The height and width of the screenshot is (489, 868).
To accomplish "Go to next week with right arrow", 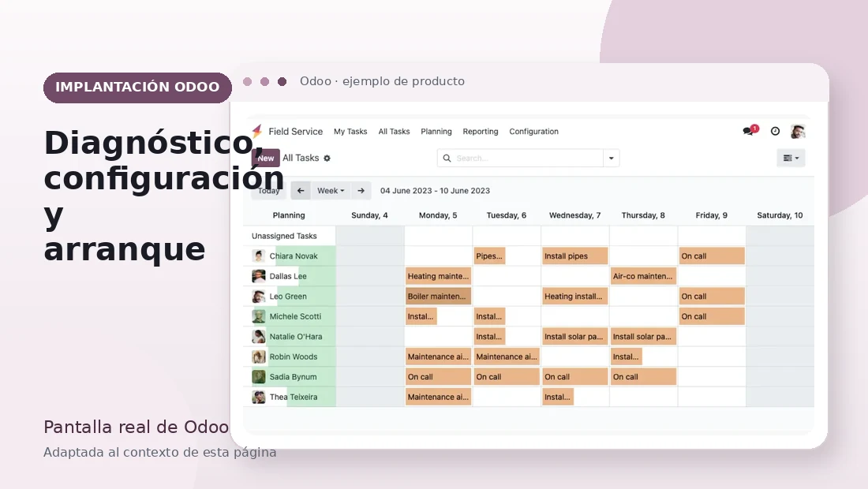I will point(361,190).
